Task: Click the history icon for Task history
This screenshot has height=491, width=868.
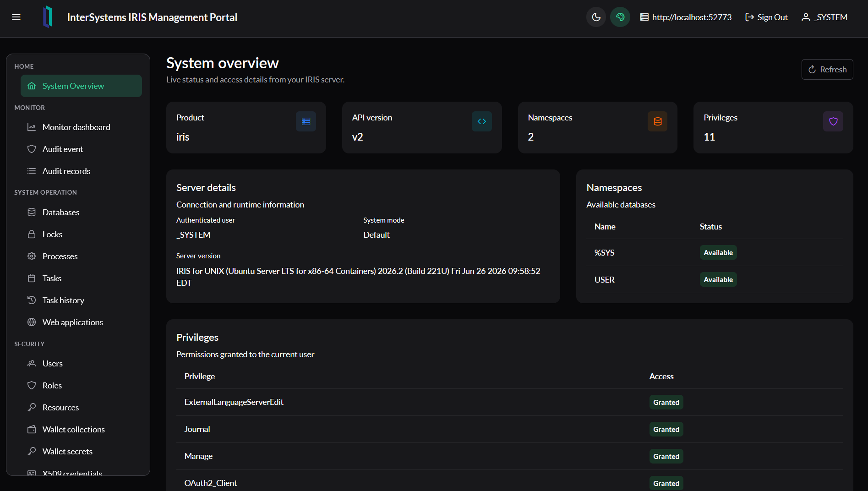Action: 32,300
